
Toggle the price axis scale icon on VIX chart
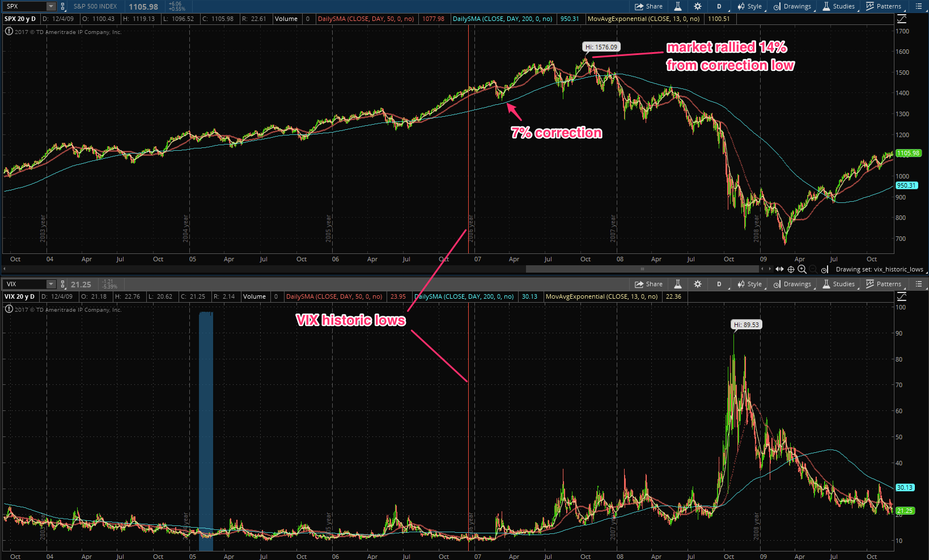point(902,296)
